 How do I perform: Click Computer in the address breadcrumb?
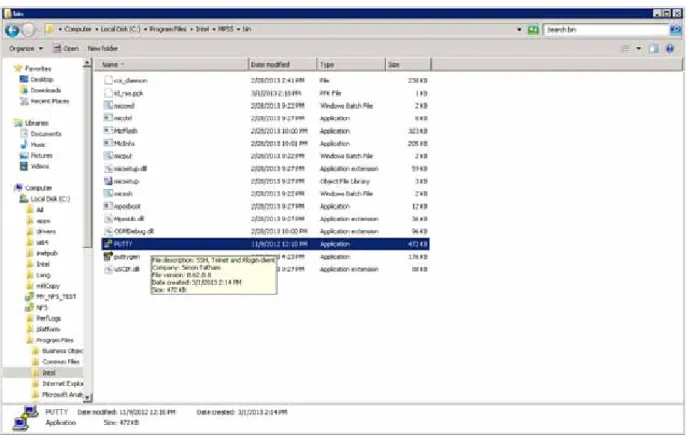(x=78, y=29)
